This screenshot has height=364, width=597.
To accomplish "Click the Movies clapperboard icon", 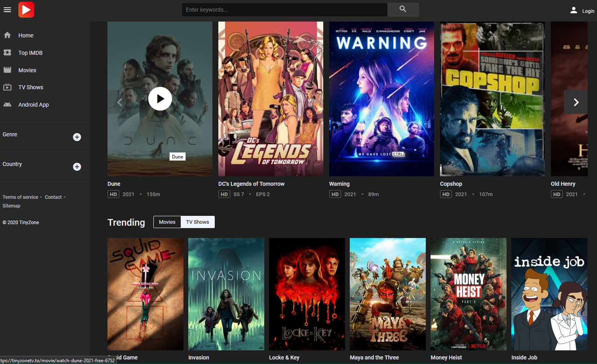I will click(7, 70).
